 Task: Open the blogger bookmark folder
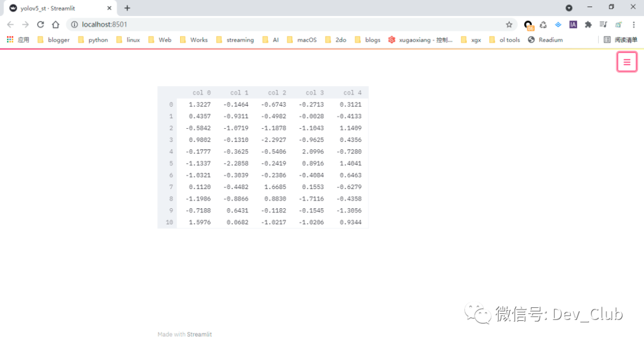point(54,40)
